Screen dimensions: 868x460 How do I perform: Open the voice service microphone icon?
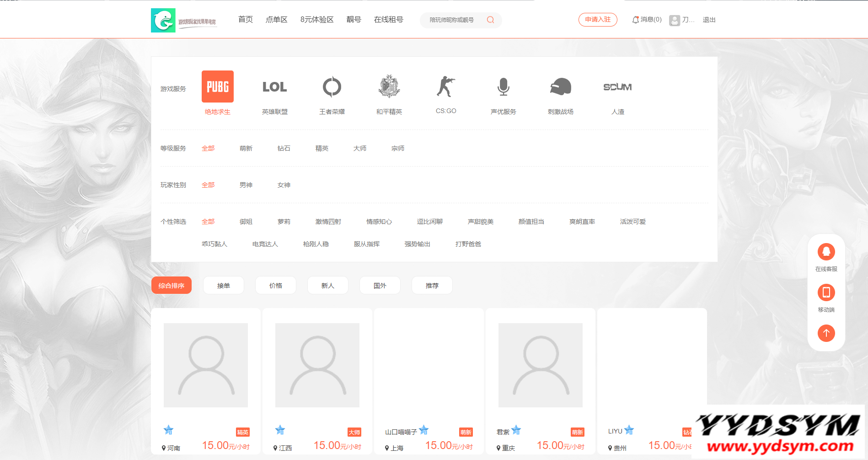point(503,87)
